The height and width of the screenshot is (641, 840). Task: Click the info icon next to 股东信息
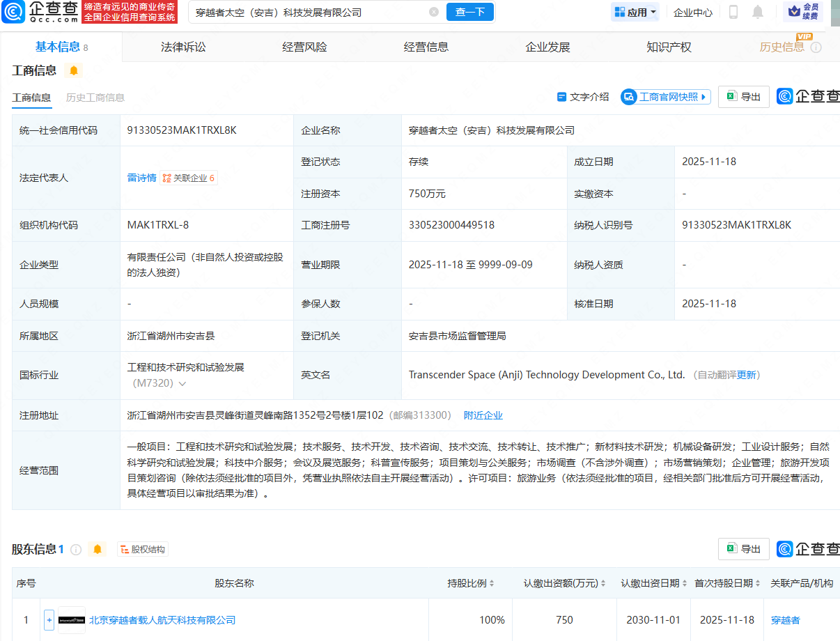(x=76, y=550)
